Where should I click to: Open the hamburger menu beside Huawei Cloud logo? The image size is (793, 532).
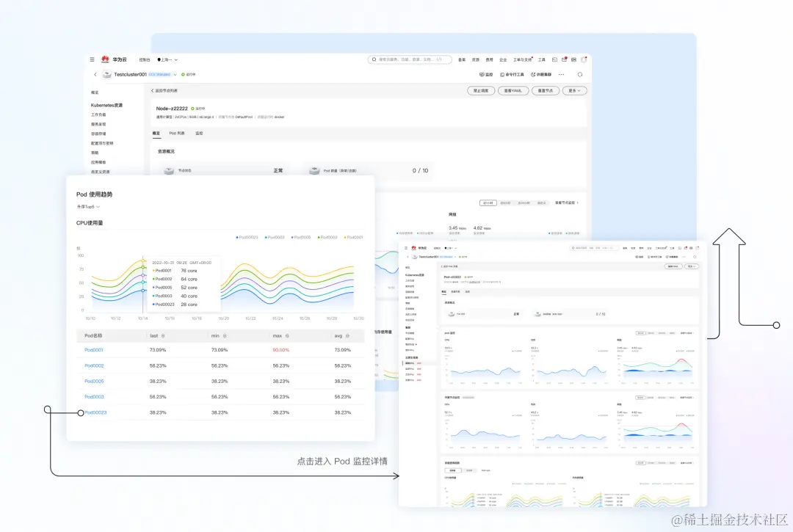pyautogui.click(x=92, y=59)
